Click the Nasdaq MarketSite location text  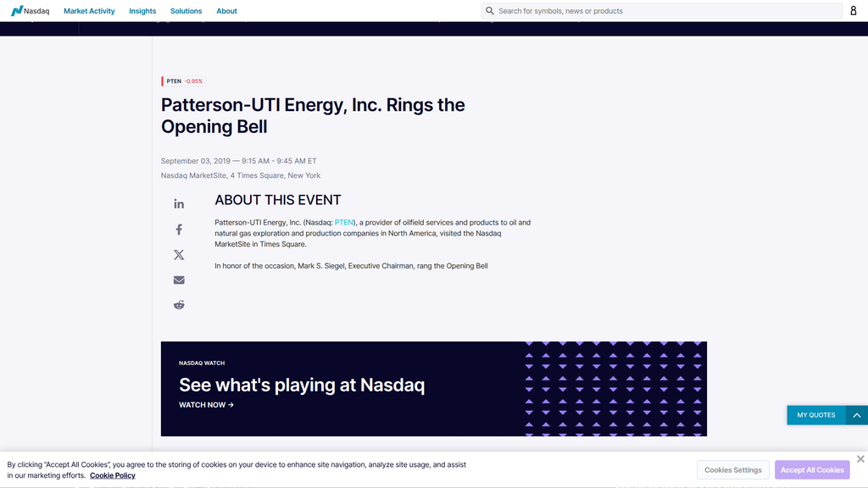pos(240,175)
